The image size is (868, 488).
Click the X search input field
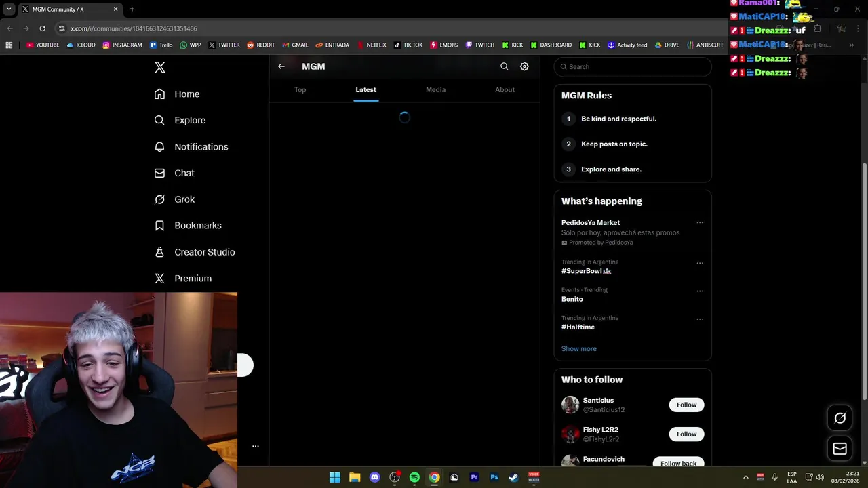(x=633, y=66)
